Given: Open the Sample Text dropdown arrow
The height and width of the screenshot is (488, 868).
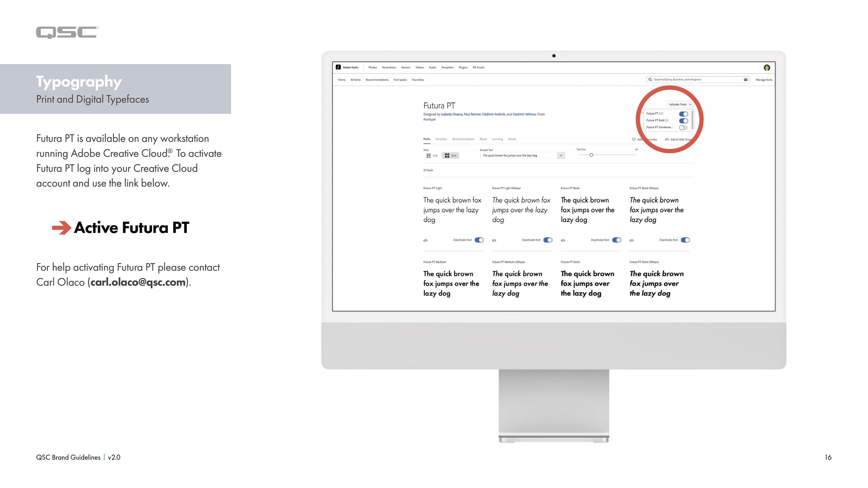Looking at the screenshot, I should coord(561,156).
